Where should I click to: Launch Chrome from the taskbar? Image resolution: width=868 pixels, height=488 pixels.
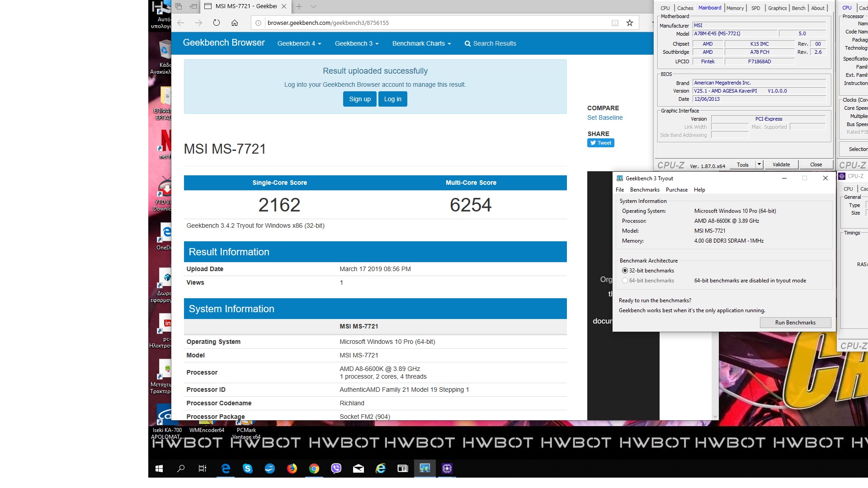pyautogui.click(x=314, y=469)
